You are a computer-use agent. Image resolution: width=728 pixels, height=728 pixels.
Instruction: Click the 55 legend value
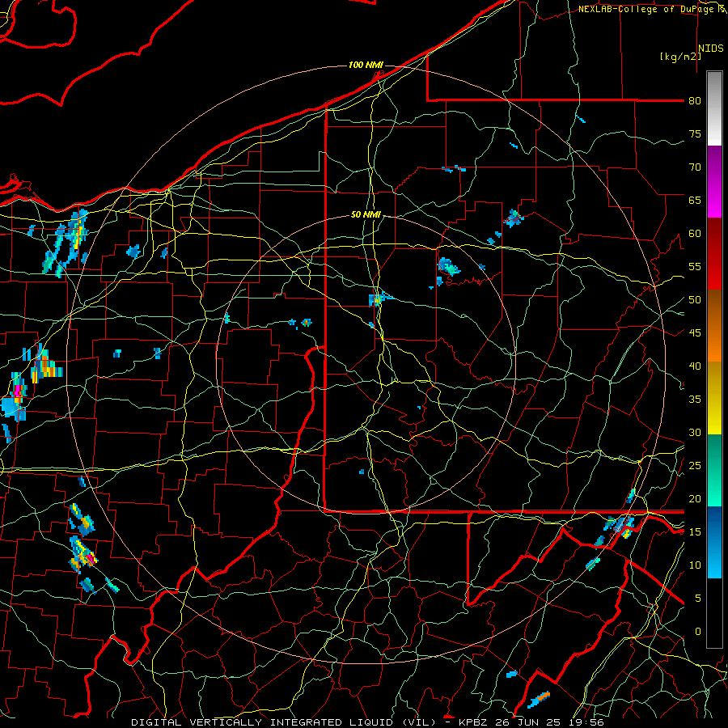tap(695, 266)
